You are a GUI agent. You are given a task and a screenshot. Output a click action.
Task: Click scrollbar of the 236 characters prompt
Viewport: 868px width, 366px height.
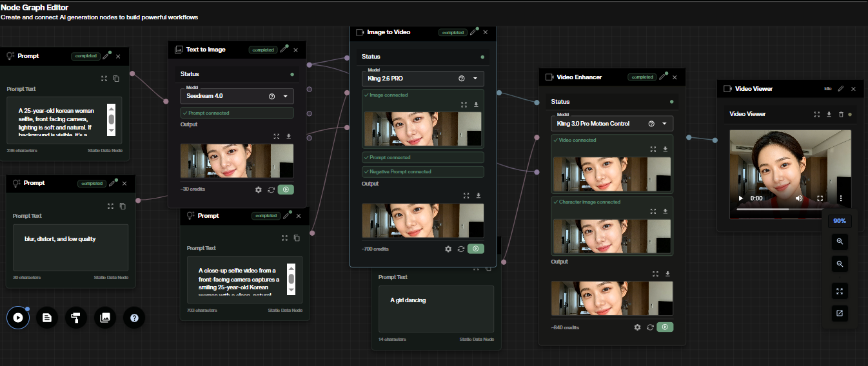111,119
